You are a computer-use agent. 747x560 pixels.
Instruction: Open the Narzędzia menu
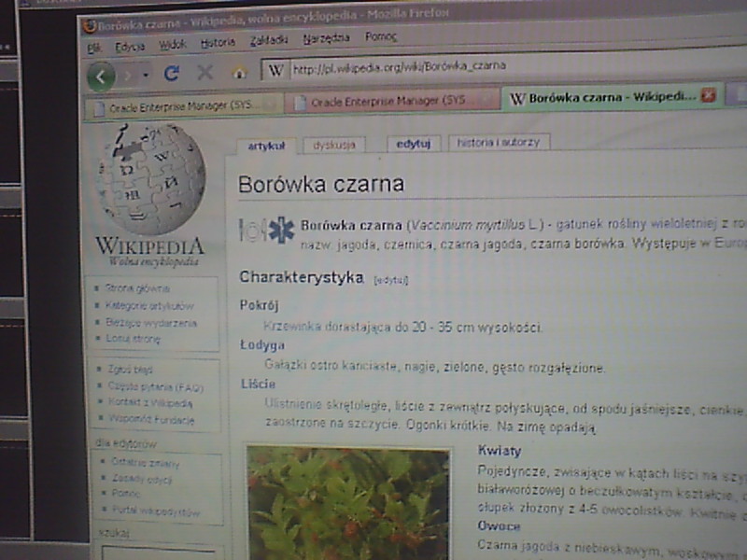326,38
